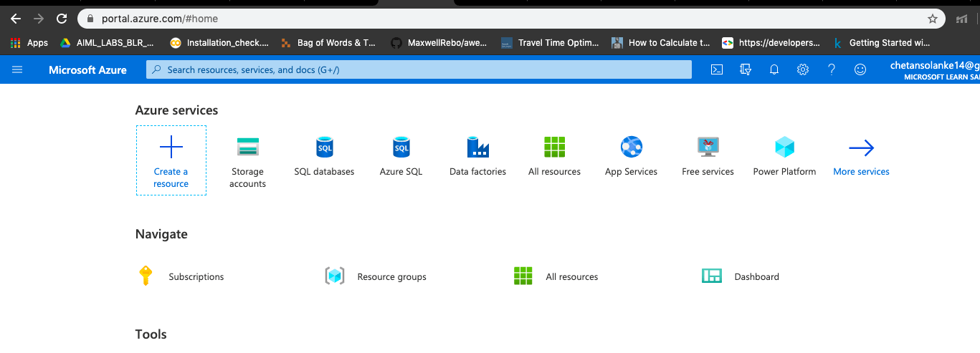Open the MaxwellRebo/awe GitHub bookmark
Screen dimensions: 980x353
(439, 43)
